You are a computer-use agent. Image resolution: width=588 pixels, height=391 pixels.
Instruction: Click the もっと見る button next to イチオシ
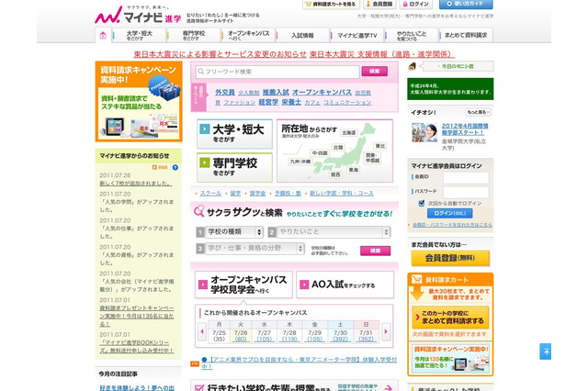tap(478, 112)
